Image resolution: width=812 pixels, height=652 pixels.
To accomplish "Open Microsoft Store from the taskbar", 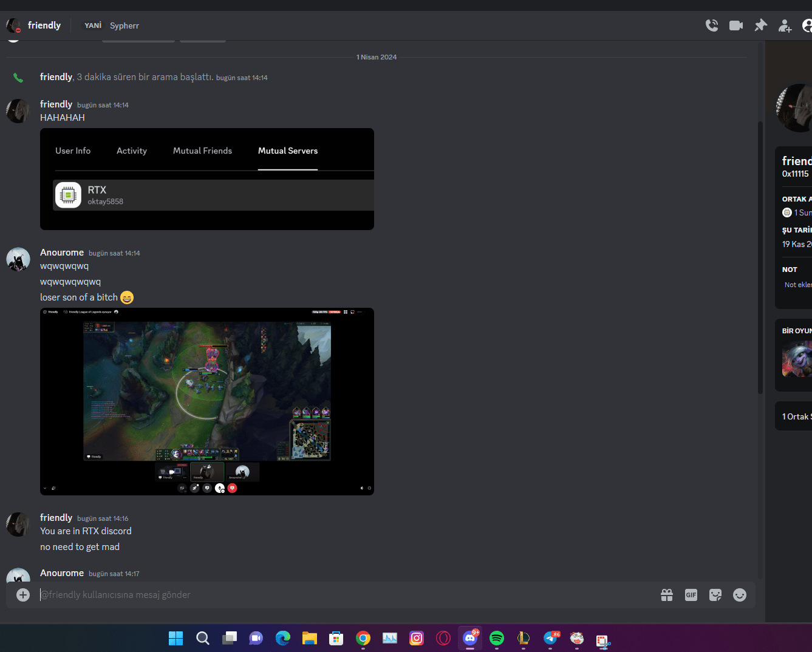I will coord(336,638).
